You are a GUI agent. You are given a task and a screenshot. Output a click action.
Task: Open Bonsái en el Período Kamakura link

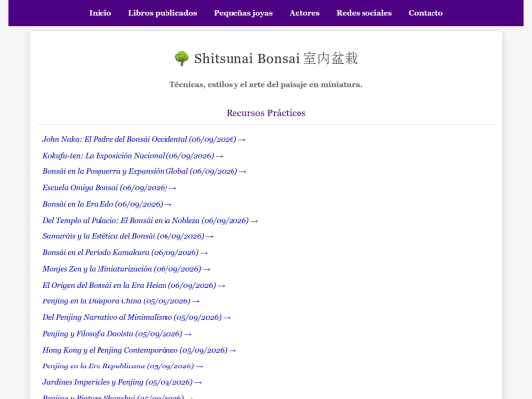pos(125,253)
